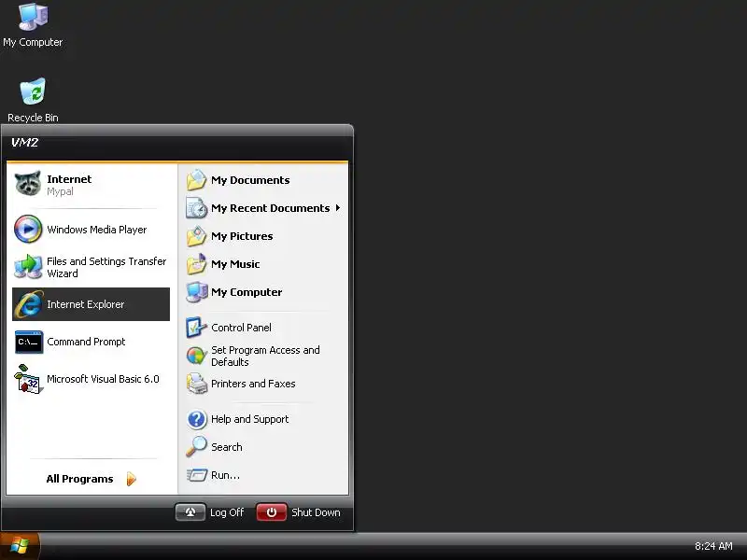Choose the Printers and Faxes label
The height and width of the screenshot is (560, 747).
click(253, 384)
